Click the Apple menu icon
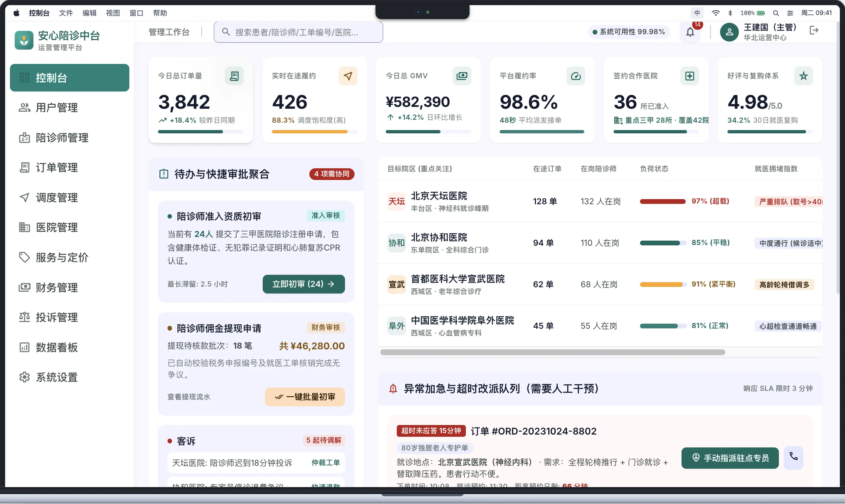 point(16,13)
